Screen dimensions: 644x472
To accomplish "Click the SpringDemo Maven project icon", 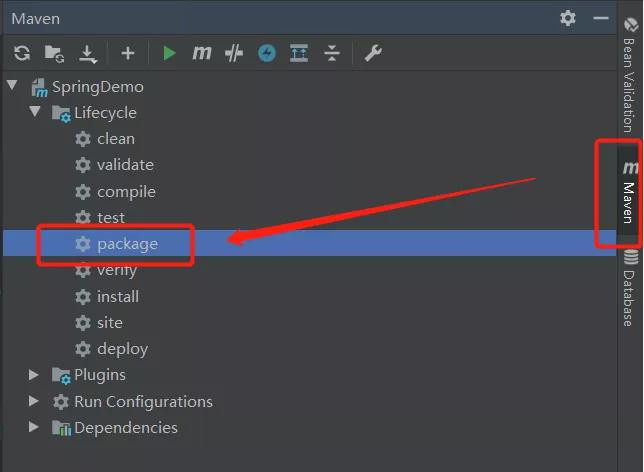I will pos(39,88).
